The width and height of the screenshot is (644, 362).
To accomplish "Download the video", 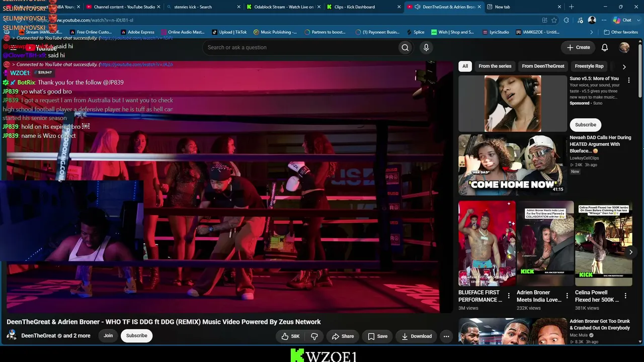I will coord(417,336).
